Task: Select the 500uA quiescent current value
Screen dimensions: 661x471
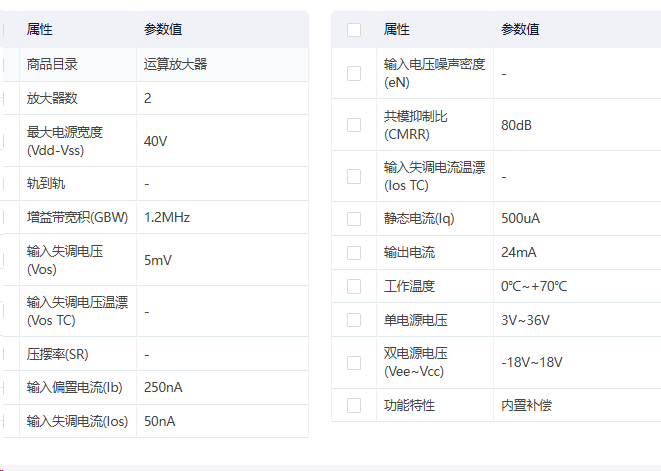Action: [520, 218]
